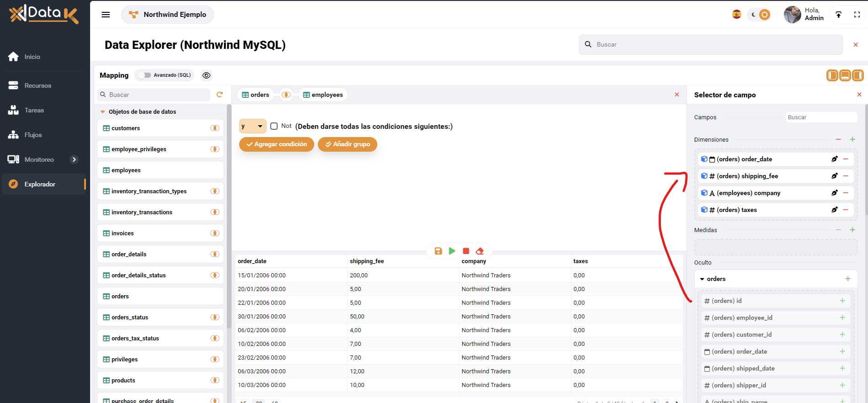Remove the (employees) company dimension
Image resolution: width=868 pixels, height=403 pixels.
pyautogui.click(x=846, y=193)
